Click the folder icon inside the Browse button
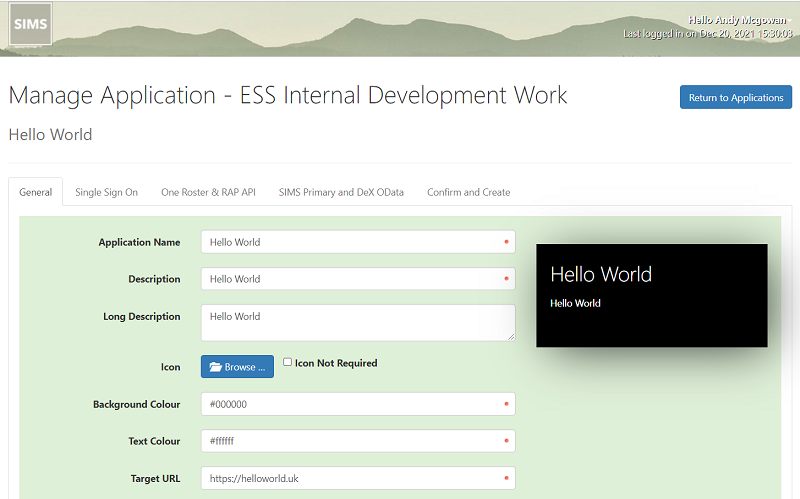Image resolution: width=800 pixels, height=499 pixels. click(x=215, y=367)
